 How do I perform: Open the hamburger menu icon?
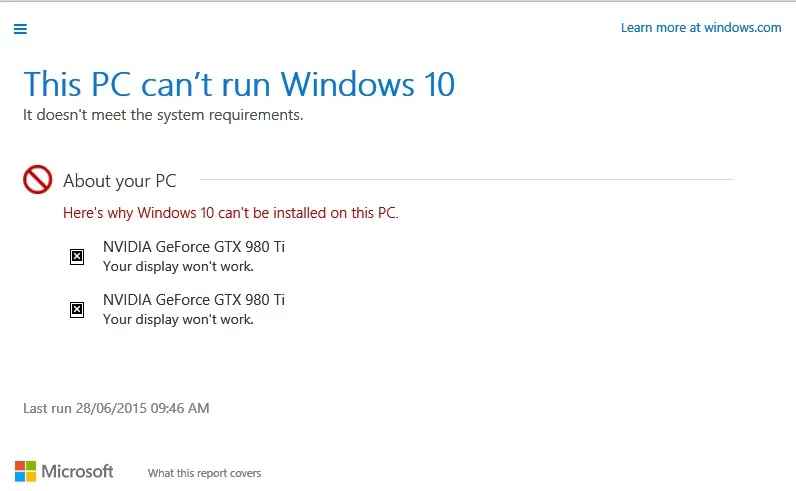pos(20,29)
